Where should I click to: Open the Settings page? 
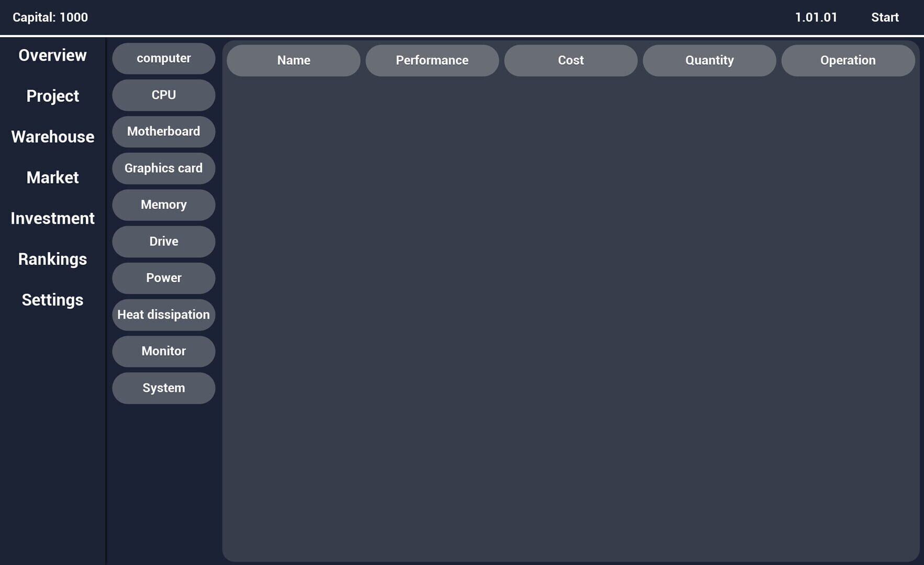click(52, 300)
